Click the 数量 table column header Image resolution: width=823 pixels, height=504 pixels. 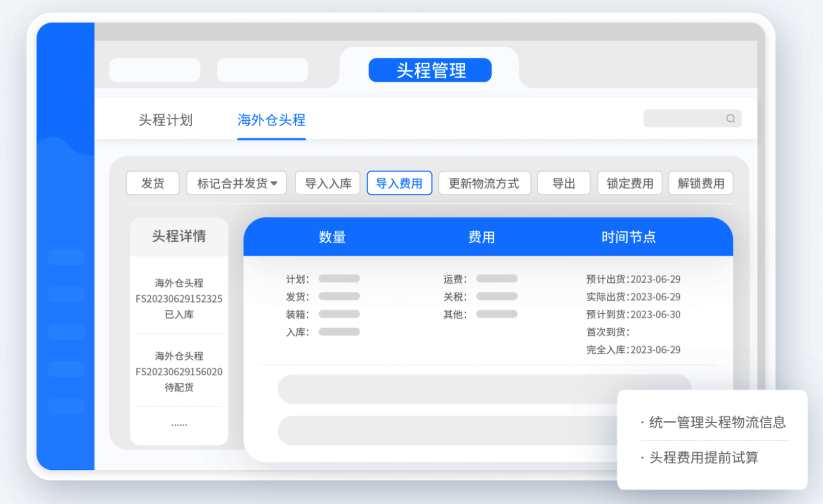click(332, 237)
